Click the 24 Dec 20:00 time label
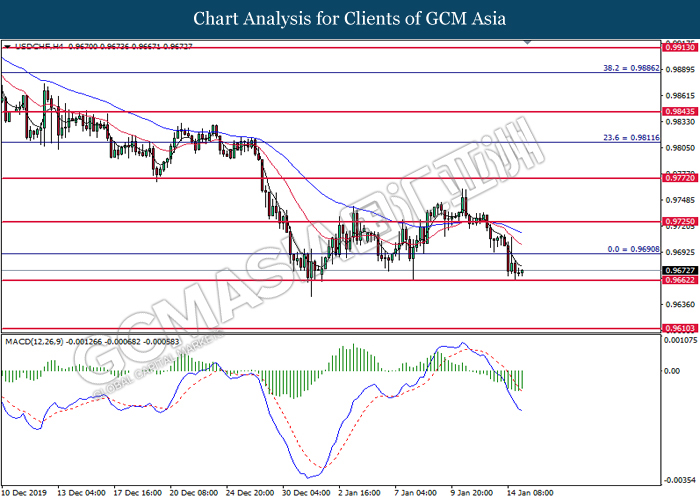 [250, 493]
